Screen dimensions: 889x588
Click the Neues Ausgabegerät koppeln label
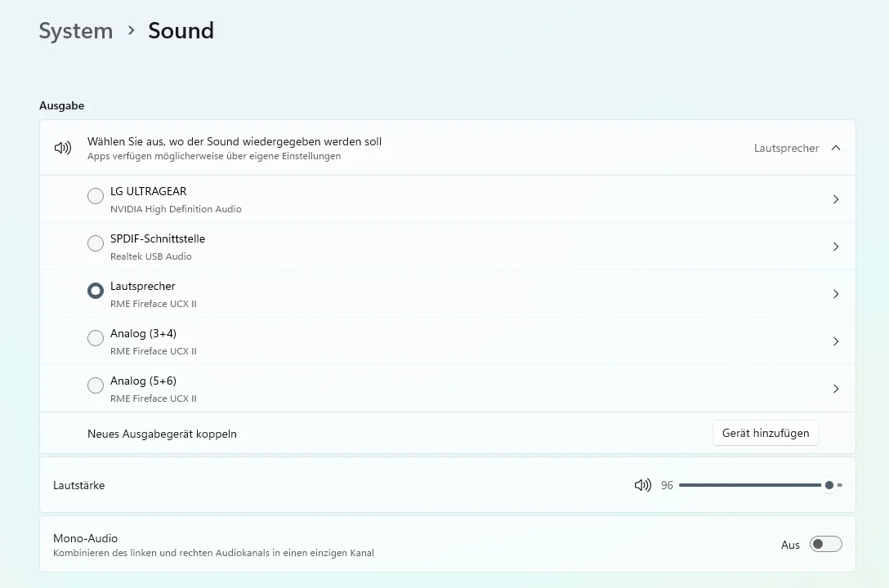[x=162, y=434]
